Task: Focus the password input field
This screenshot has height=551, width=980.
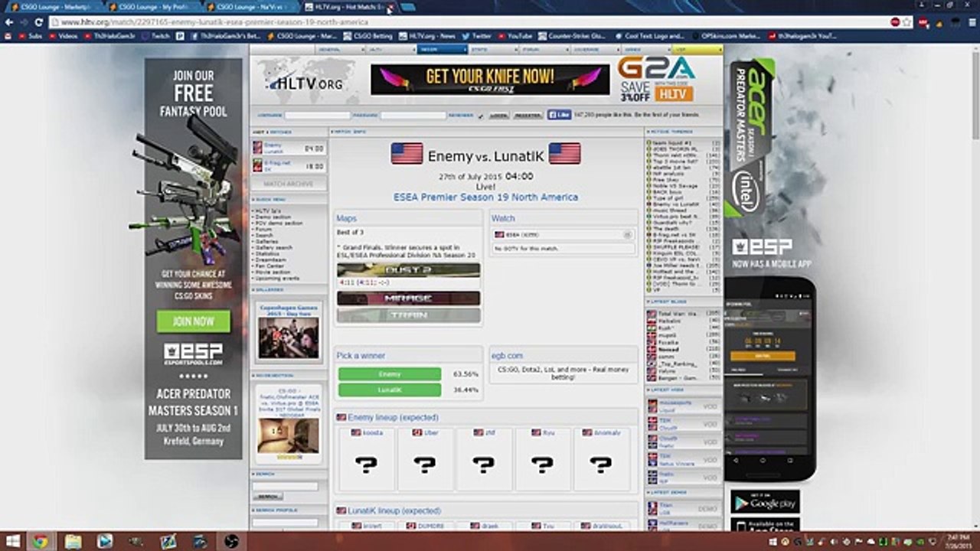Action: pos(413,116)
